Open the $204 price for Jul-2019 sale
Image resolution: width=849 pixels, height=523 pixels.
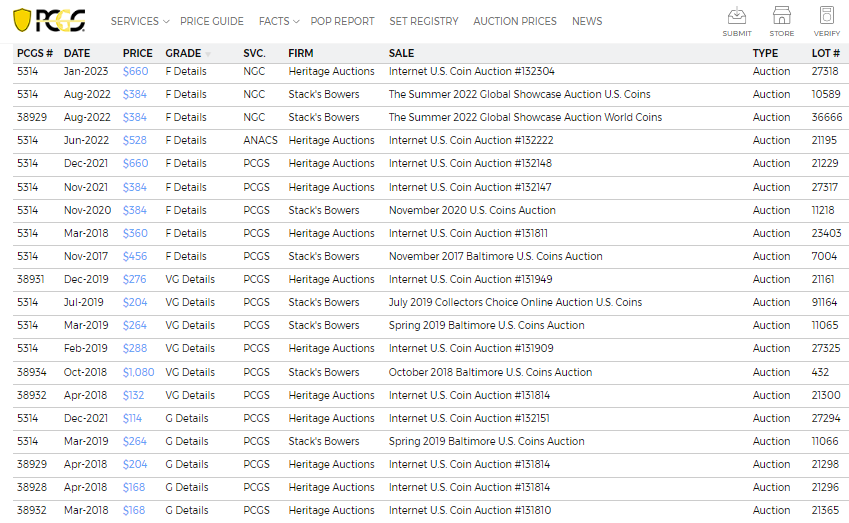(135, 302)
